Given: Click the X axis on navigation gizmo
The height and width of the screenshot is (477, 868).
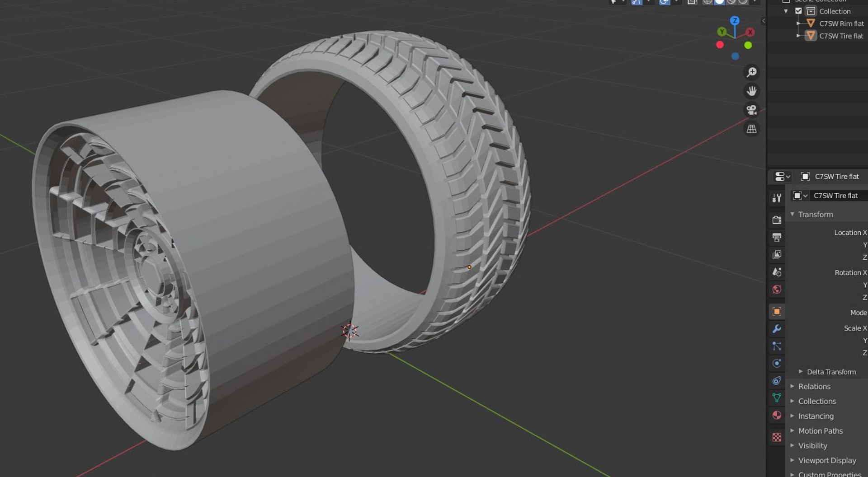Looking at the screenshot, I should pyautogui.click(x=750, y=32).
